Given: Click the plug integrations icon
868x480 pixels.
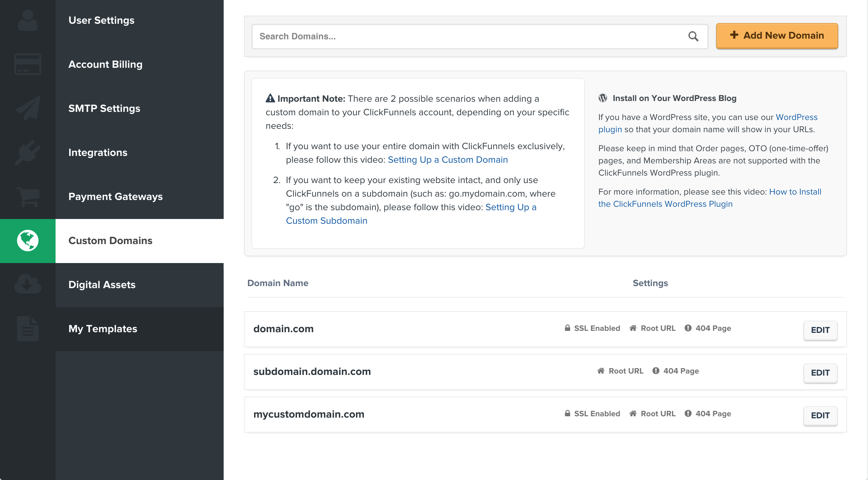Looking at the screenshot, I should [x=28, y=153].
